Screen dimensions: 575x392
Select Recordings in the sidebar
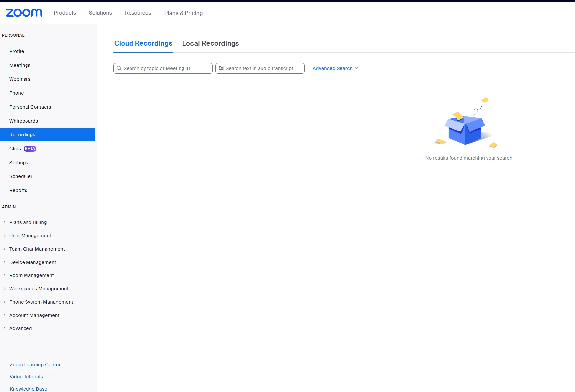click(x=48, y=135)
